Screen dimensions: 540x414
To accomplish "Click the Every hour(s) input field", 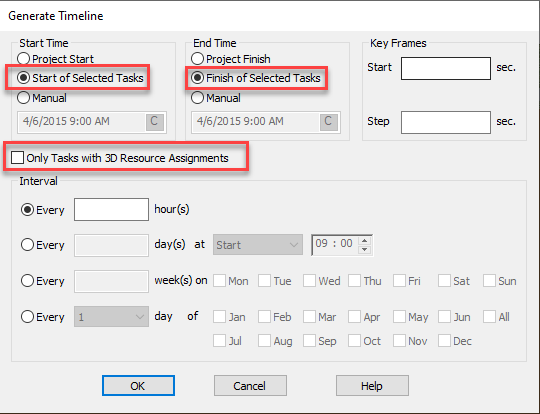I will (x=111, y=209).
